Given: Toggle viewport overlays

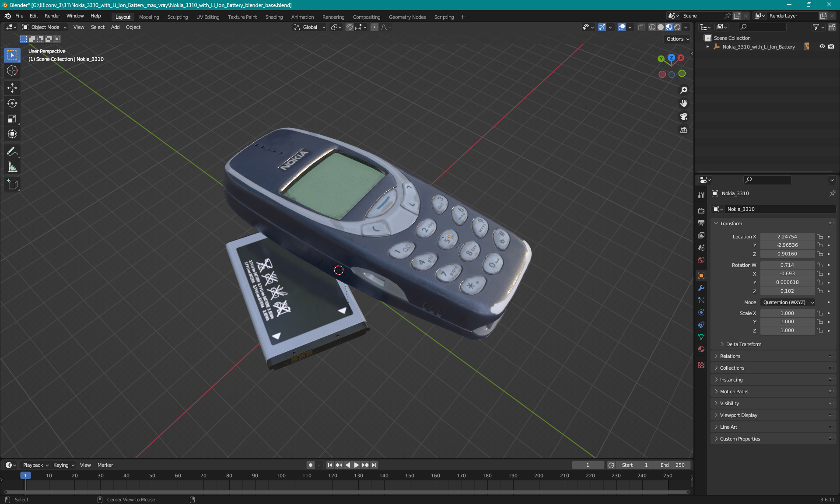Looking at the screenshot, I should [622, 27].
